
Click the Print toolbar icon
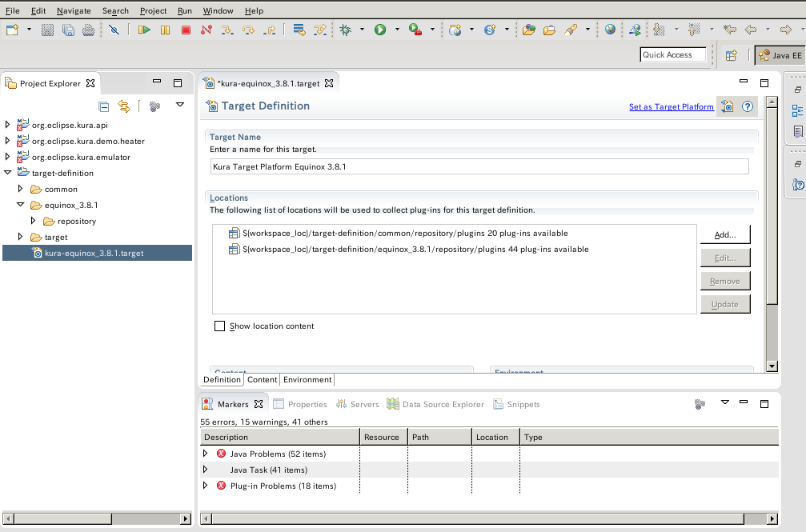coord(88,30)
